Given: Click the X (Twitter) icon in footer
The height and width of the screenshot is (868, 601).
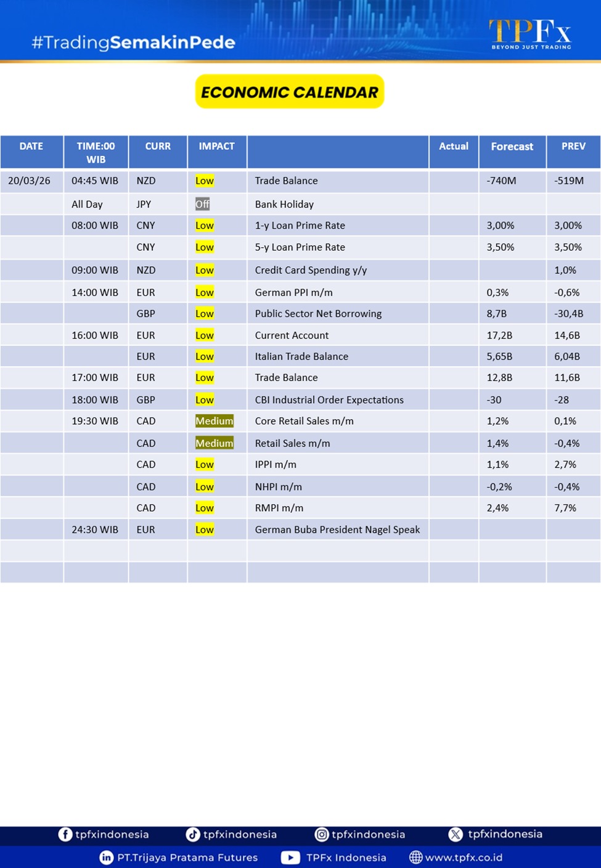Looking at the screenshot, I should tap(456, 834).
